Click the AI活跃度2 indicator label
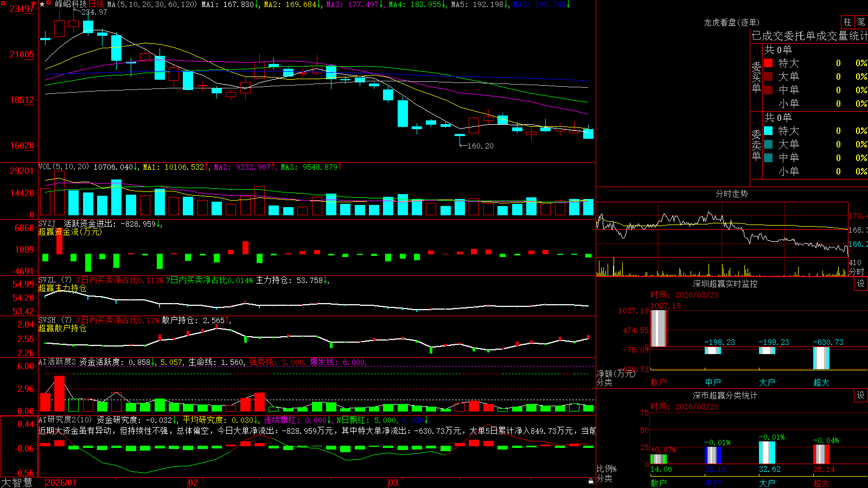 point(57,362)
